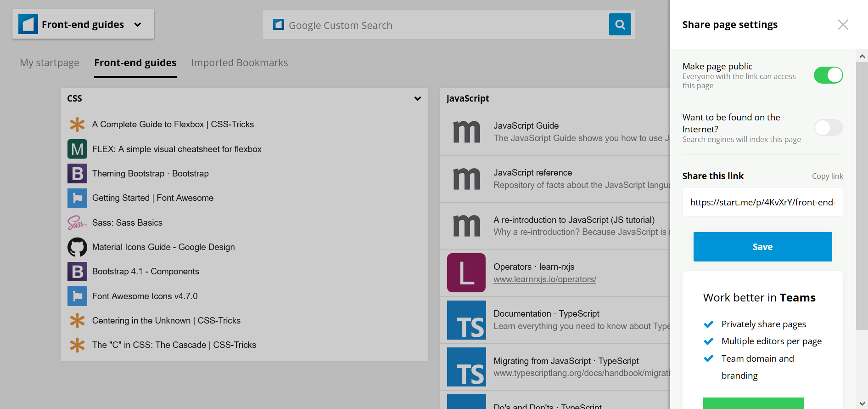This screenshot has height=409, width=868.
Task: Open the www.learnrxjs.io/operators/ link
Action: pos(545,279)
